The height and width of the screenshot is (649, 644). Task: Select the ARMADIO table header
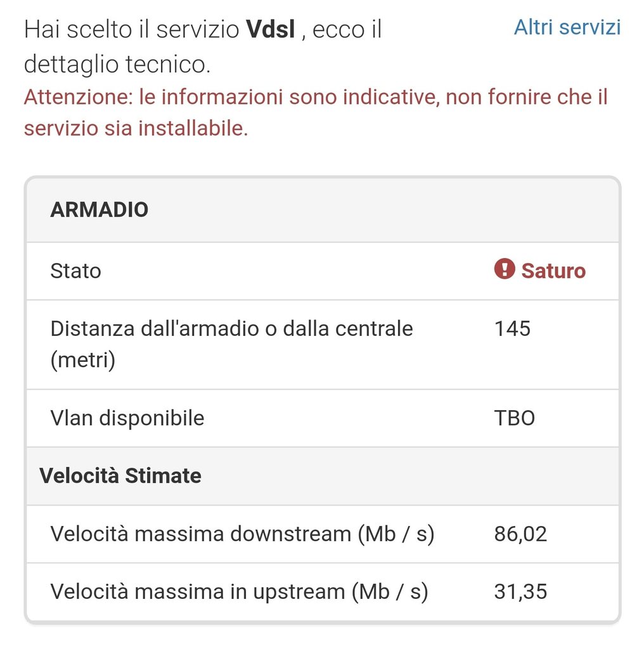100,210
